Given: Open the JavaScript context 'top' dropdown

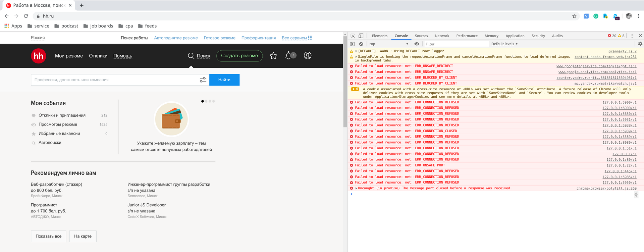Looking at the screenshot, I should pos(388,44).
